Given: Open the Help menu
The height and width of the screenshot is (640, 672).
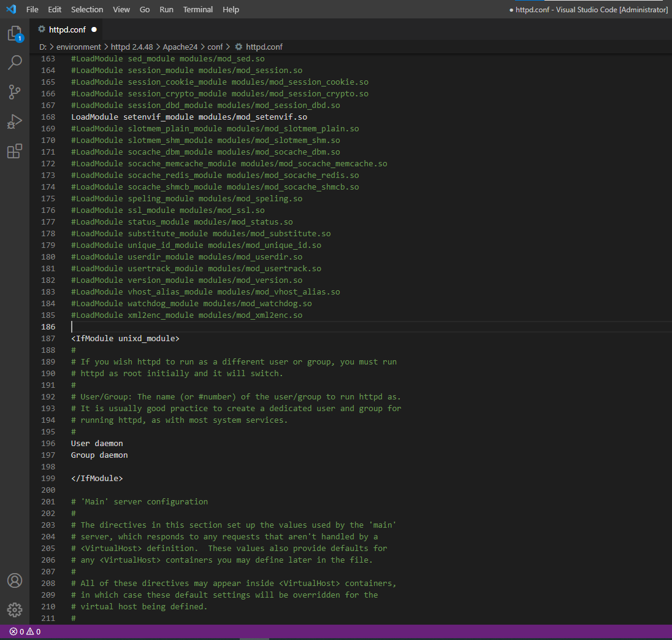Looking at the screenshot, I should pos(231,9).
